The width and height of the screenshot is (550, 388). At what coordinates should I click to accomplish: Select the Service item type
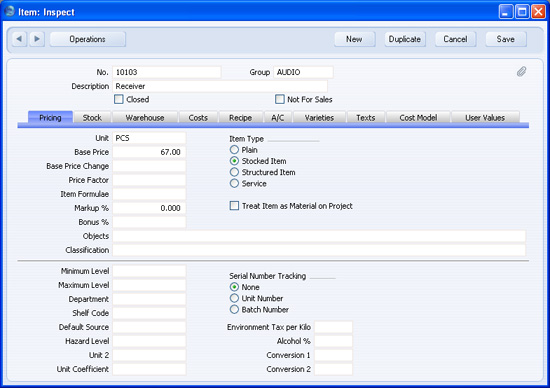point(234,183)
